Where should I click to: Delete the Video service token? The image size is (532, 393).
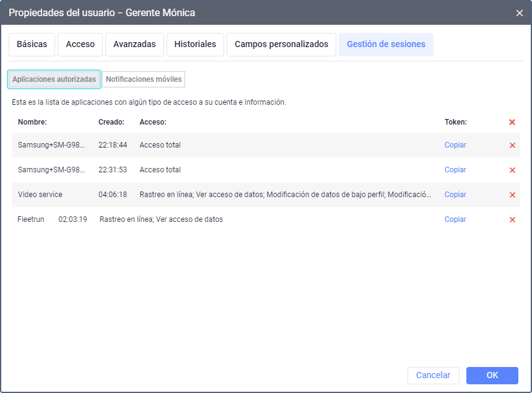(x=512, y=195)
